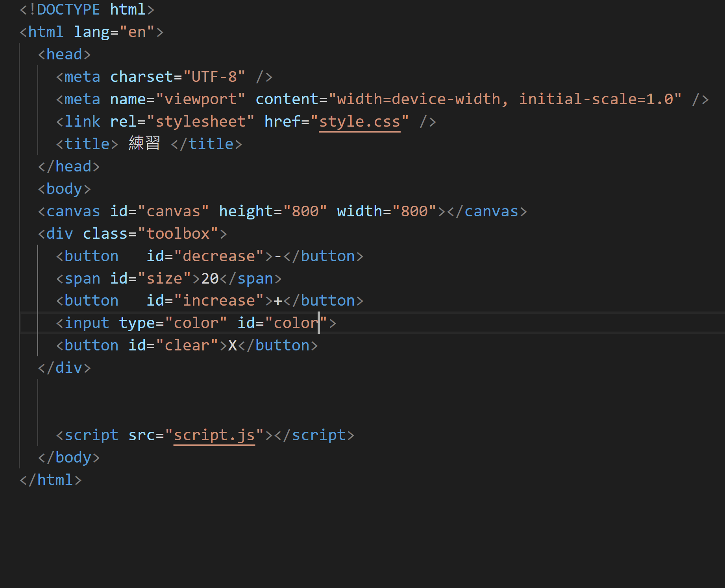
Task: Place cursor in lang "en" value
Action: tap(137, 32)
